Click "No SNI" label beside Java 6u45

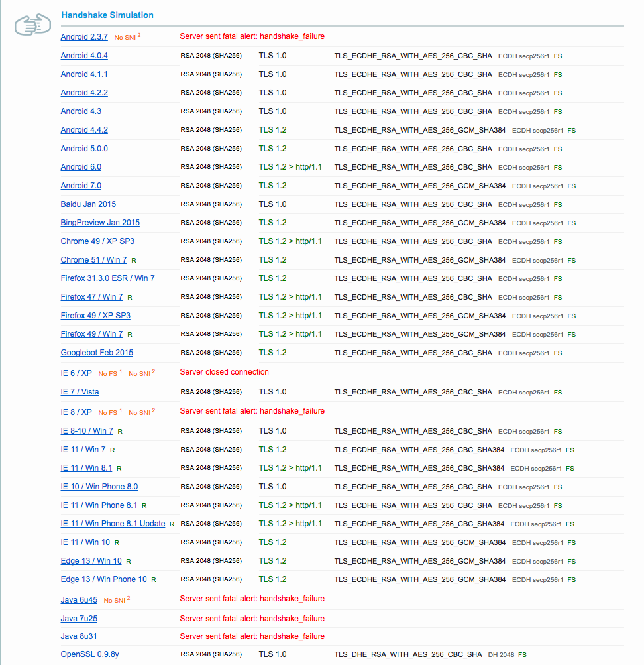117,600
